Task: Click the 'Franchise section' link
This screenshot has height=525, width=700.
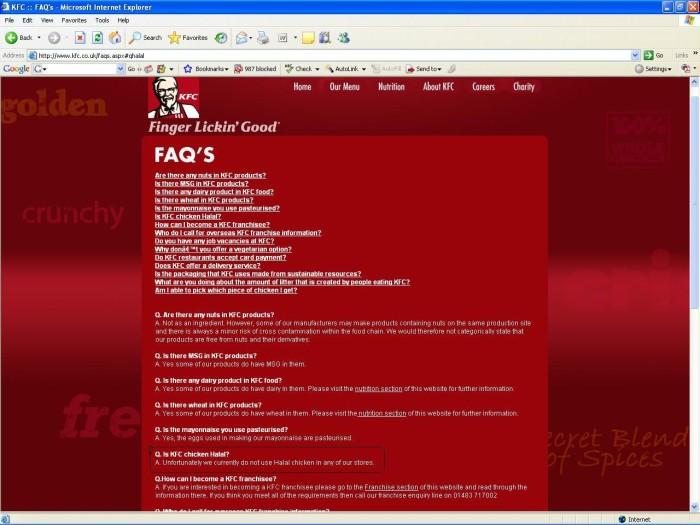Action: pyautogui.click(x=391, y=486)
